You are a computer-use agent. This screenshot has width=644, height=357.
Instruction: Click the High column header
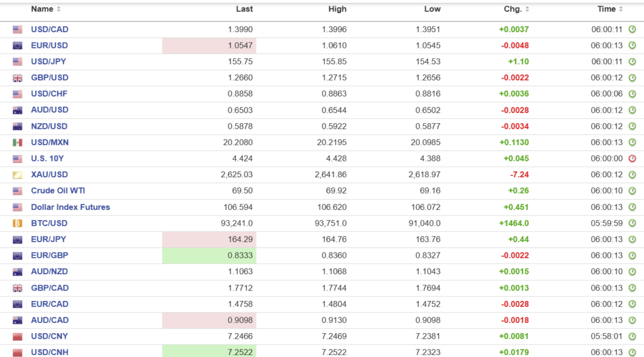[337, 9]
